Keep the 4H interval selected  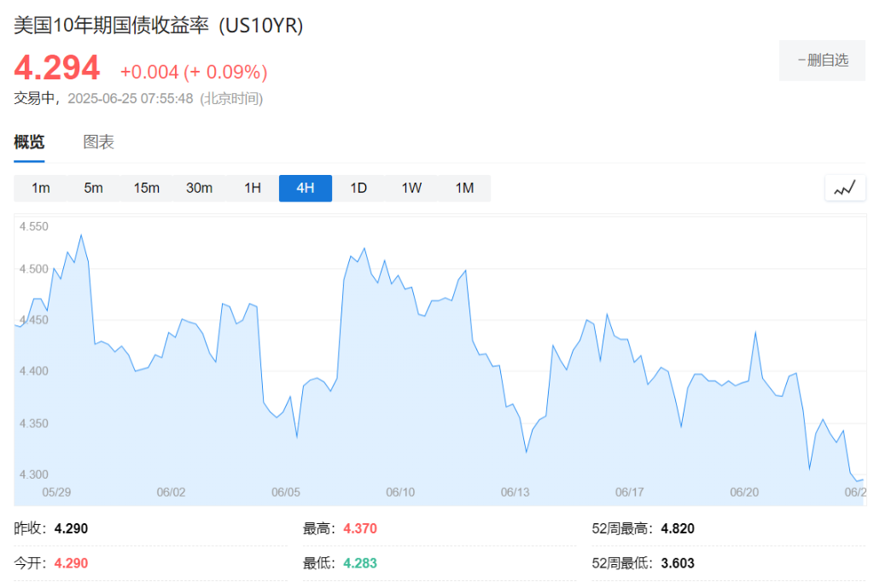(305, 188)
